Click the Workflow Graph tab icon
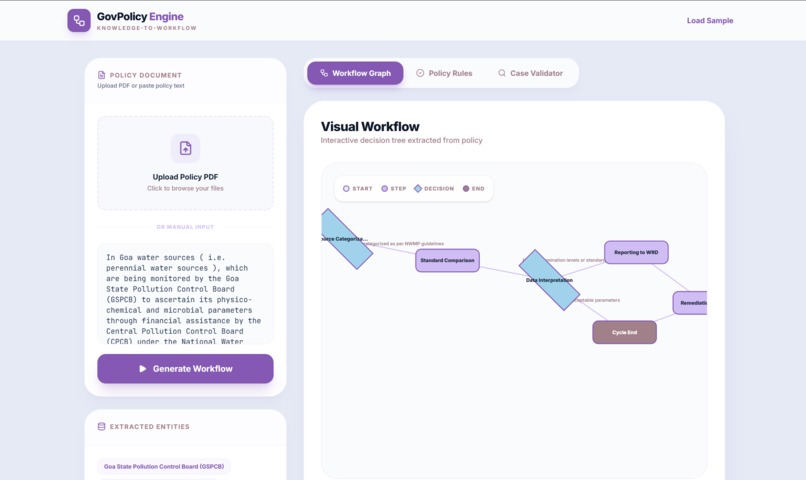The width and height of the screenshot is (806, 480). pyautogui.click(x=324, y=73)
